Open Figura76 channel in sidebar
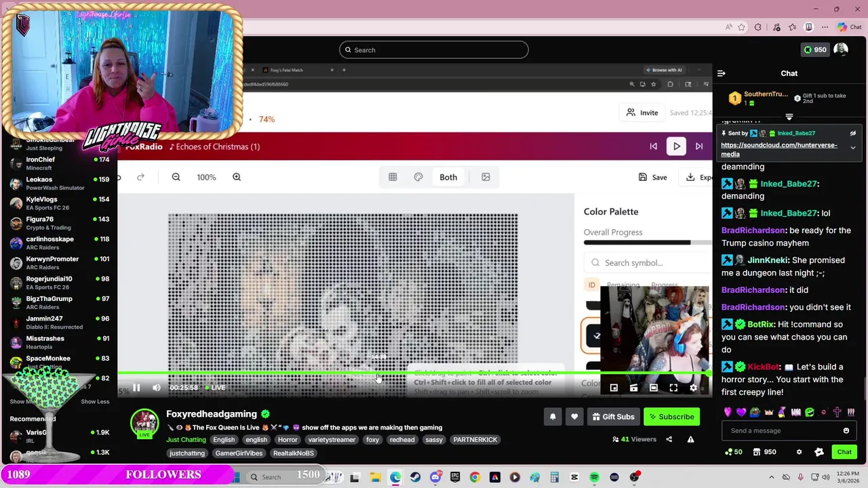This screenshot has height=488, width=868. (59, 223)
